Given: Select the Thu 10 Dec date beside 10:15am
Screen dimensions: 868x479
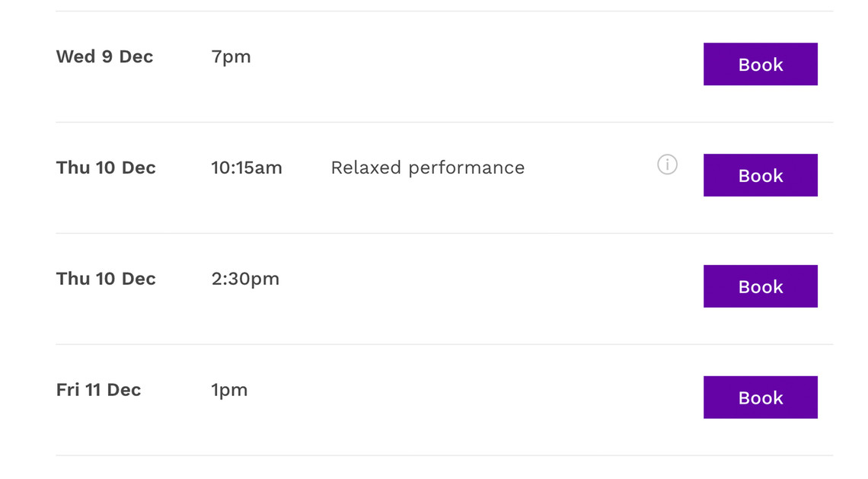Looking at the screenshot, I should click(x=106, y=168).
